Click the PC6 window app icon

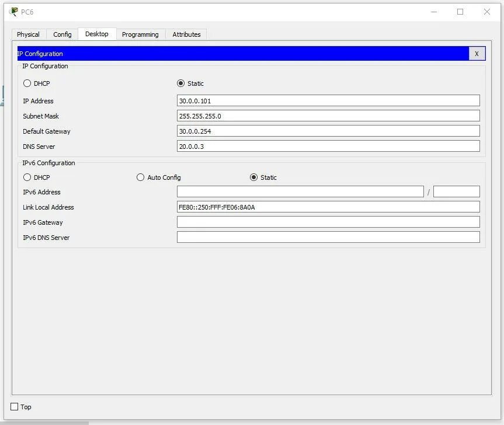pyautogui.click(x=13, y=12)
